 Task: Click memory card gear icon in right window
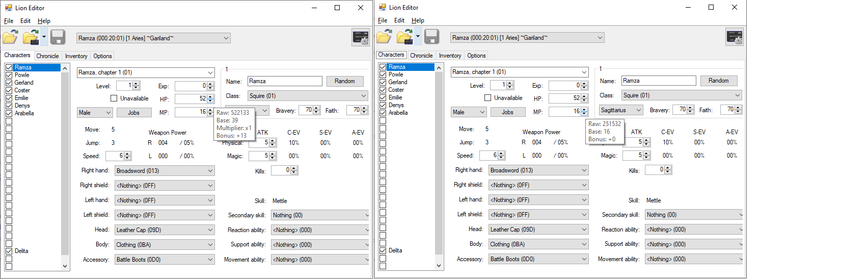735,37
